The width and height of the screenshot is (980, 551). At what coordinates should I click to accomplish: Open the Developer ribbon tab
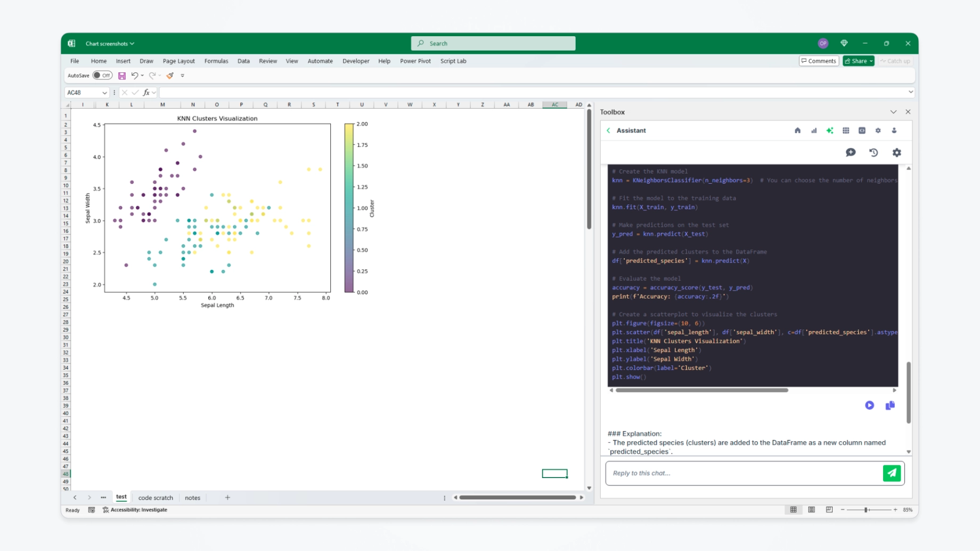tap(356, 61)
